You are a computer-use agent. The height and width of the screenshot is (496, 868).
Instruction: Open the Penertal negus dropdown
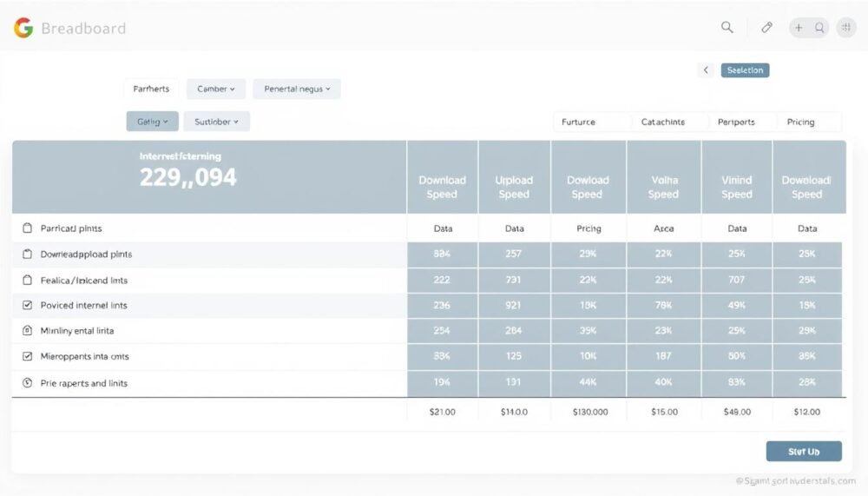[297, 89]
